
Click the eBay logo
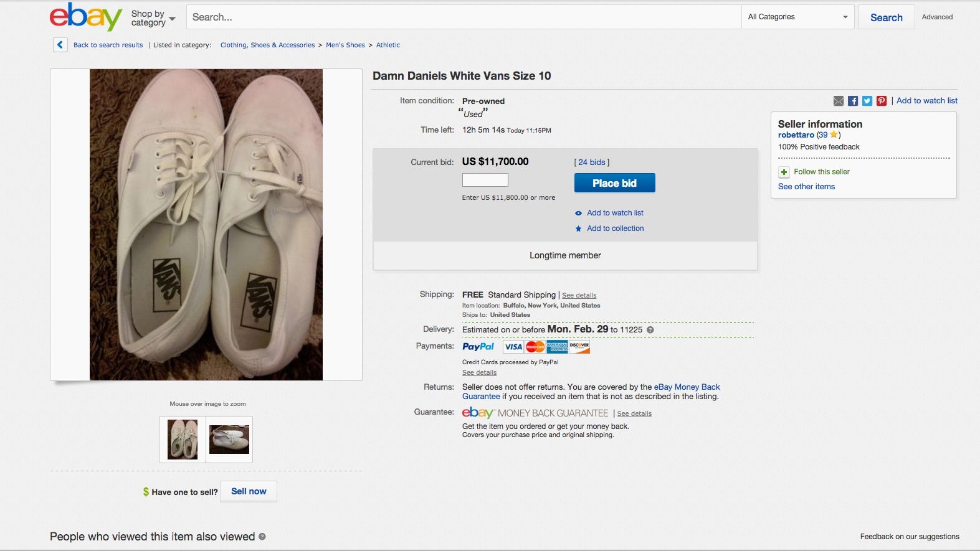[x=85, y=17]
